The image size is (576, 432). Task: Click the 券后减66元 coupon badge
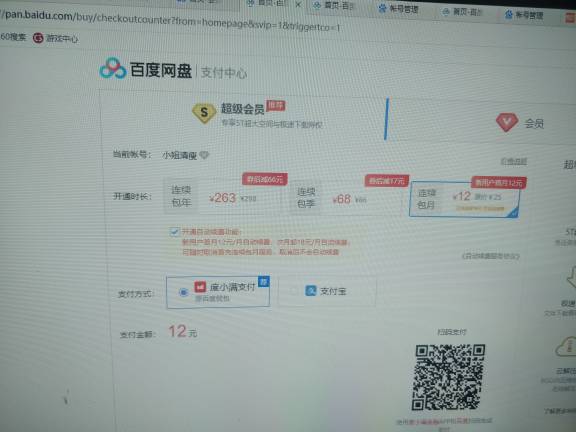coord(264,179)
